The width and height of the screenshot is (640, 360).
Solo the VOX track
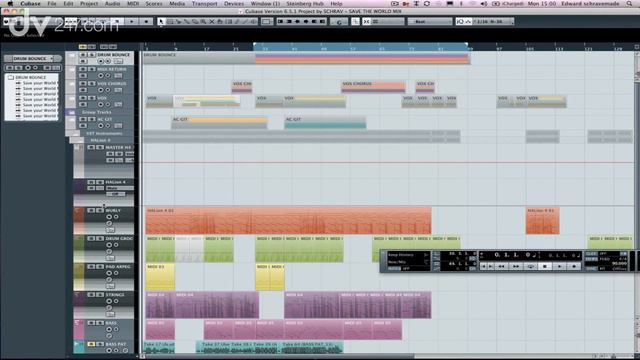click(92, 98)
